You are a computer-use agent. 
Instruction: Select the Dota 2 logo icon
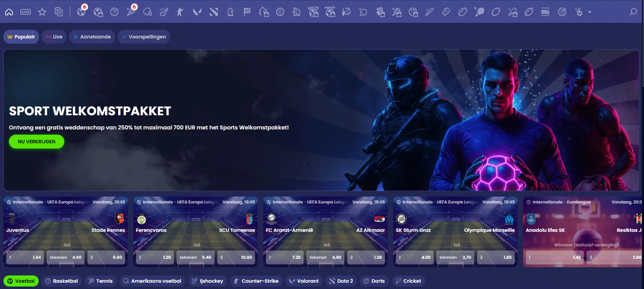214,12
